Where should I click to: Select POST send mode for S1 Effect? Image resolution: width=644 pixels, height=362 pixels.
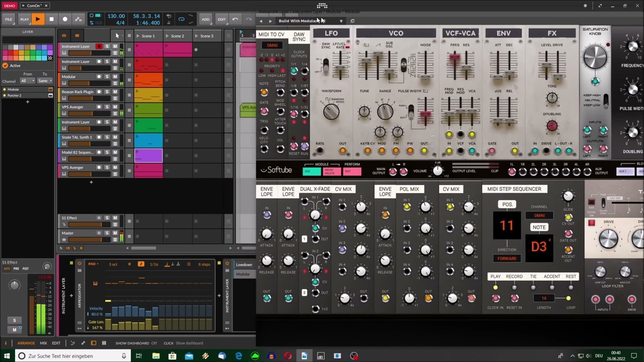(x=26, y=268)
